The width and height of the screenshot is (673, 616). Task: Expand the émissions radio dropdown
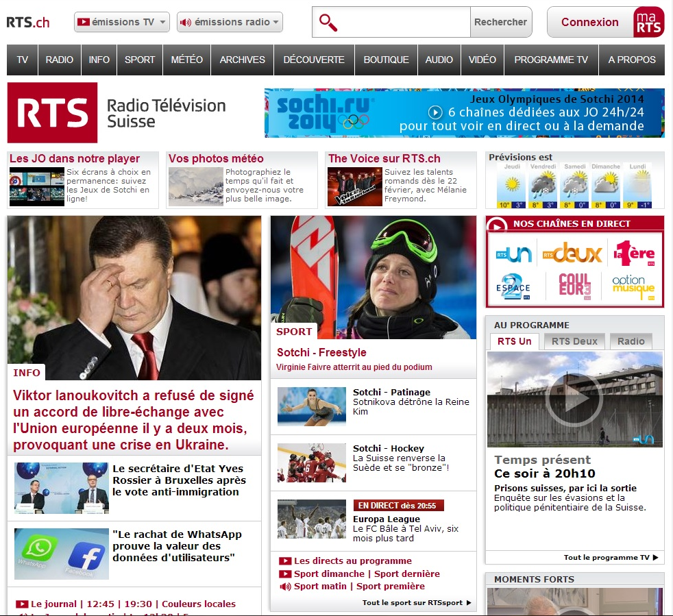coord(230,22)
